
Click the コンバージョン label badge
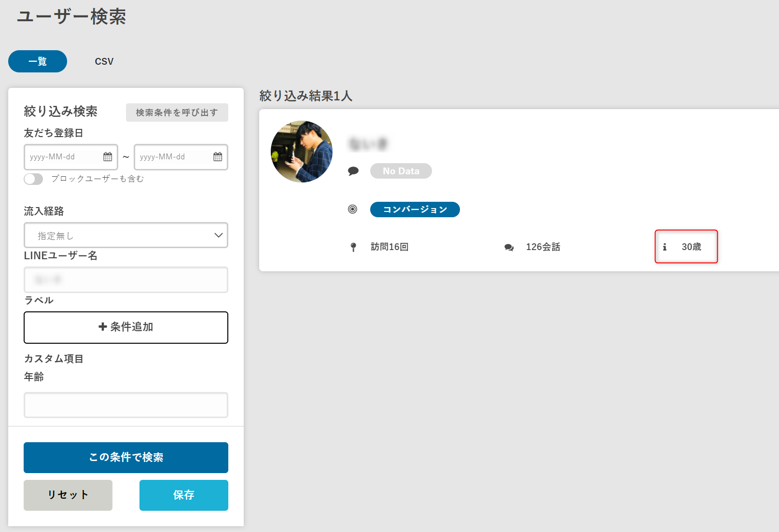point(415,210)
